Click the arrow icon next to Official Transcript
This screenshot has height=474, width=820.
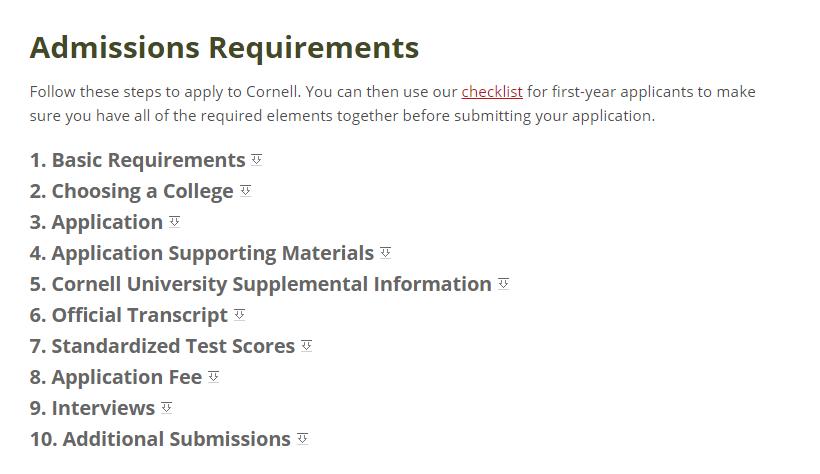pos(240,314)
